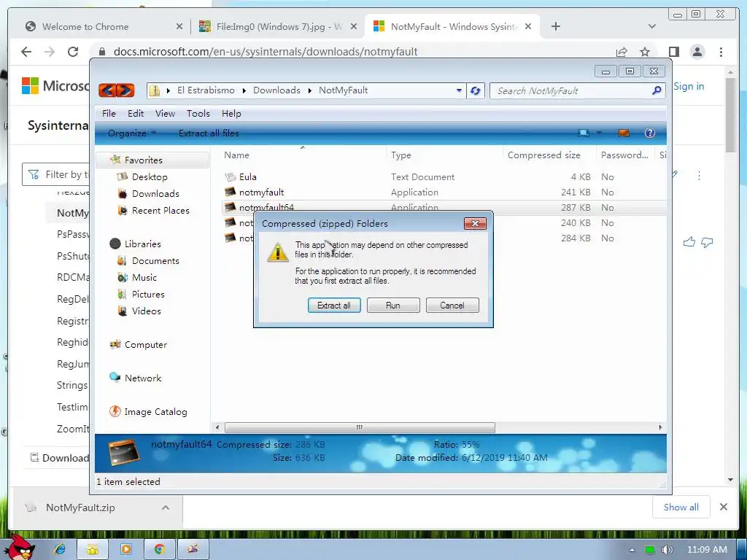Click the Chrome reload button

tap(73, 52)
